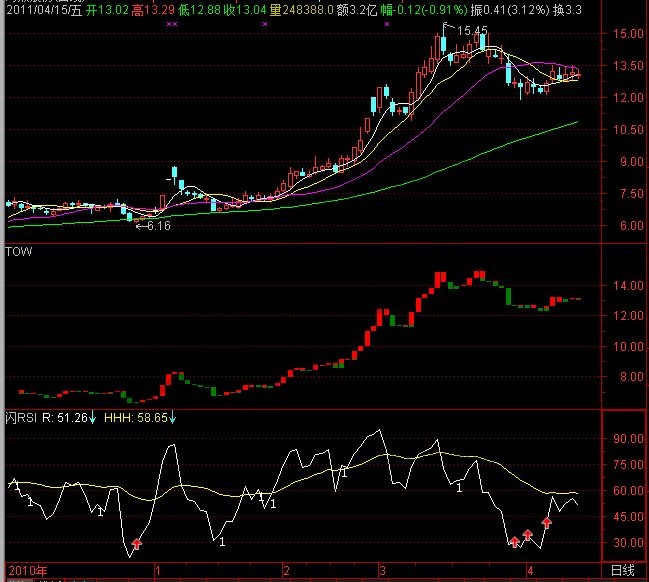
Task: Click the rightmost, highest April red arrow
Action: [546, 523]
